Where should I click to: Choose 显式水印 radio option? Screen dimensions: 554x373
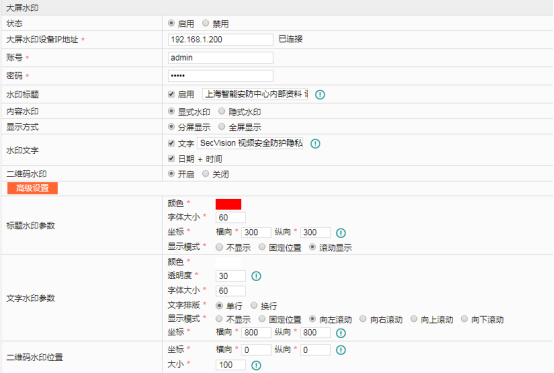tap(171, 111)
